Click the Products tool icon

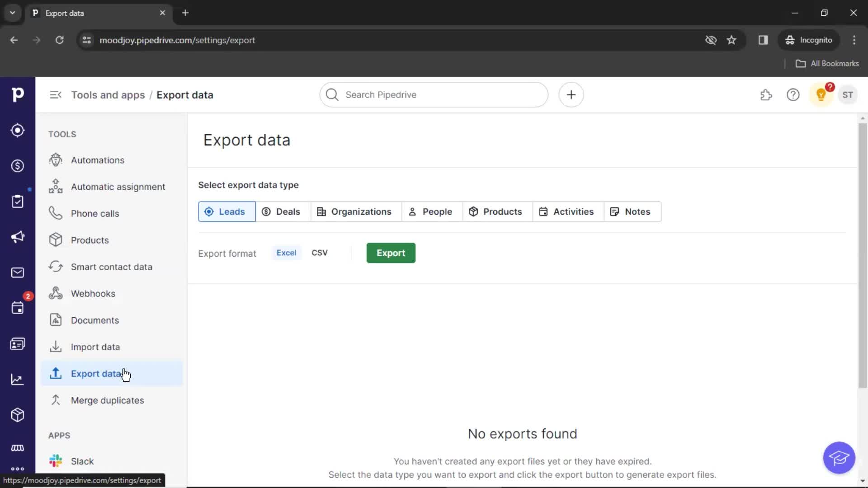coord(55,239)
